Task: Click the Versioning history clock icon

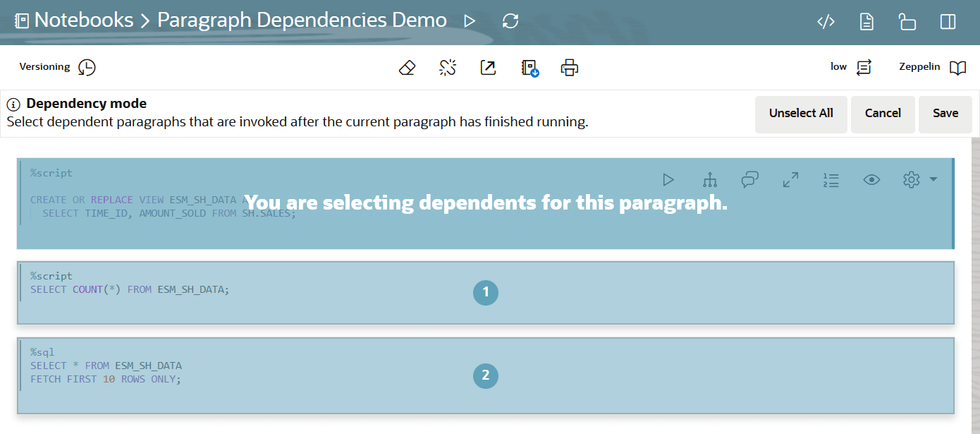Action: point(87,67)
